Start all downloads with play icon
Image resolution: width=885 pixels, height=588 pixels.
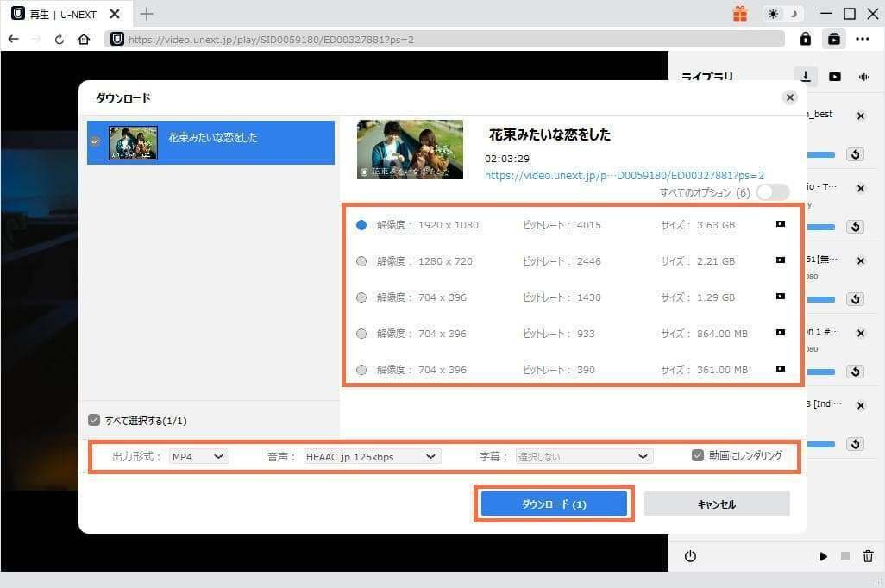(823, 556)
